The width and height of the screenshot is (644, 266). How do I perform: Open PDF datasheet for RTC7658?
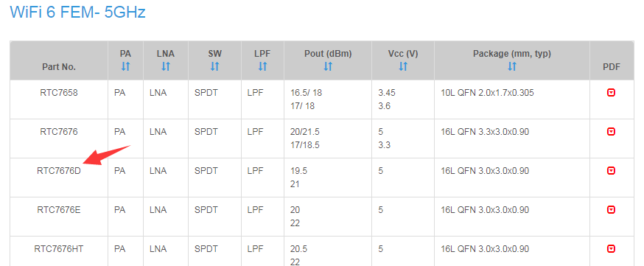[x=611, y=93]
